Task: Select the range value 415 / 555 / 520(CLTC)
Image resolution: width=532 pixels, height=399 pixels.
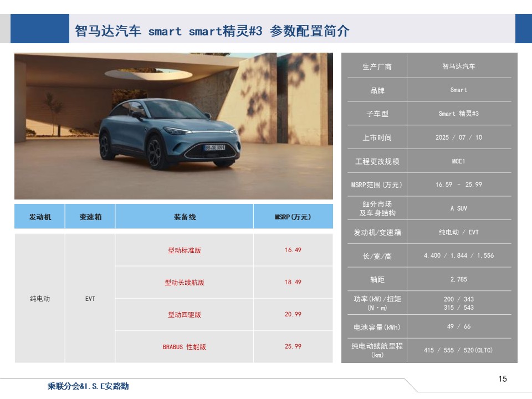Action: point(458,350)
